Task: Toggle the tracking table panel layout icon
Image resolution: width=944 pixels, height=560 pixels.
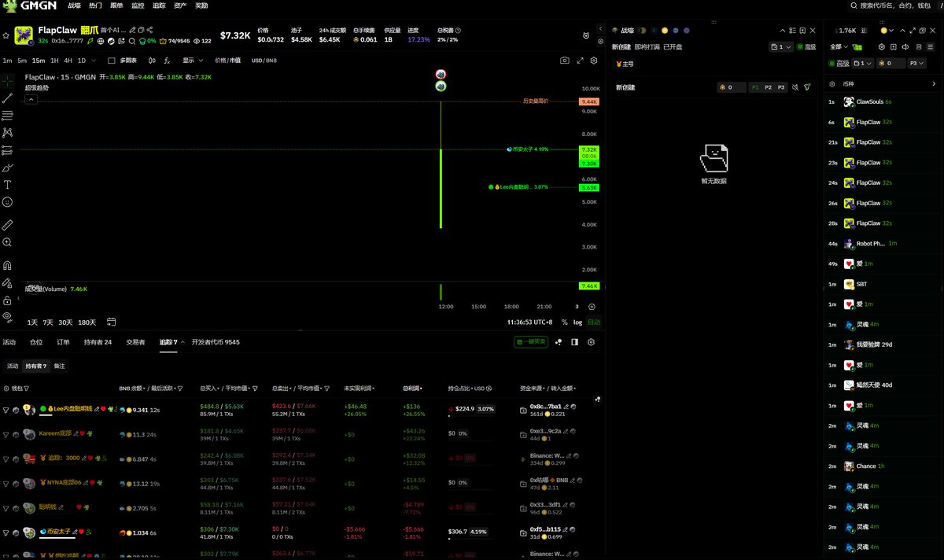Action: click(x=574, y=342)
